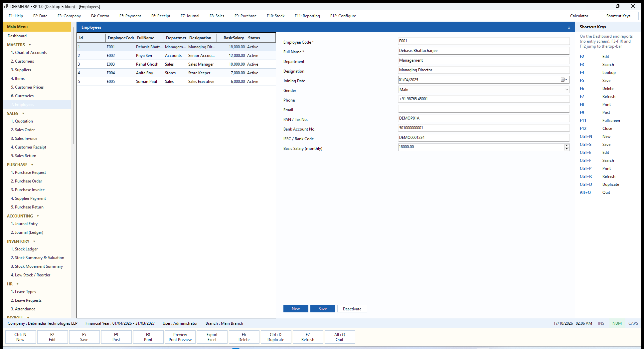Open F12: Configure menu
644x349 pixels.
coord(343,16)
